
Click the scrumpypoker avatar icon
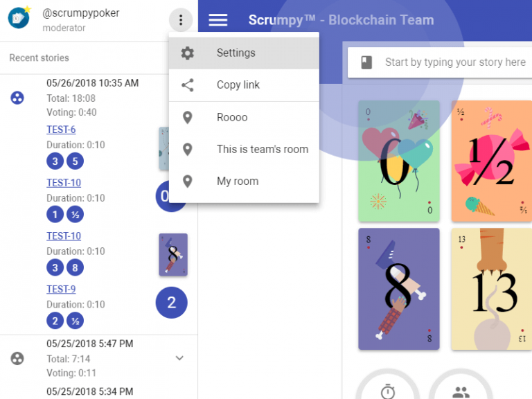[19, 18]
